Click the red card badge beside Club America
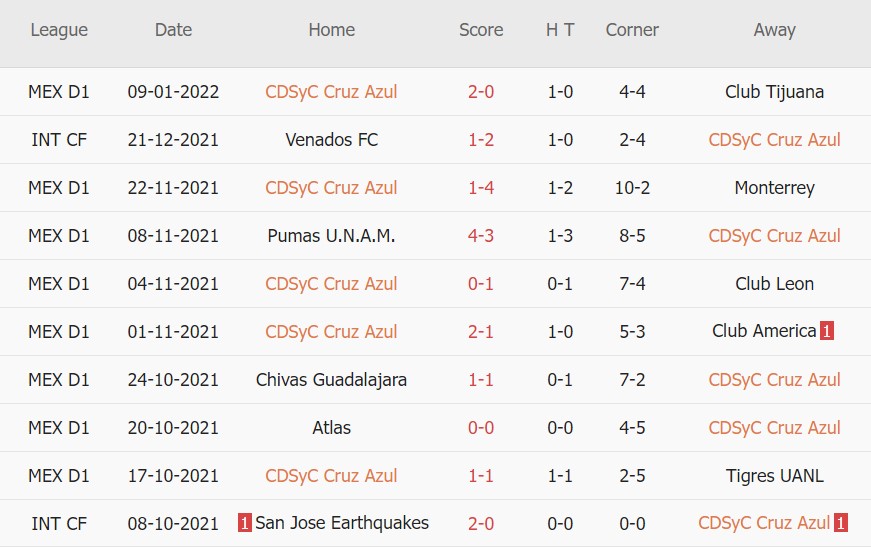The width and height of the screenshot is (871, 547). point(827,331)
